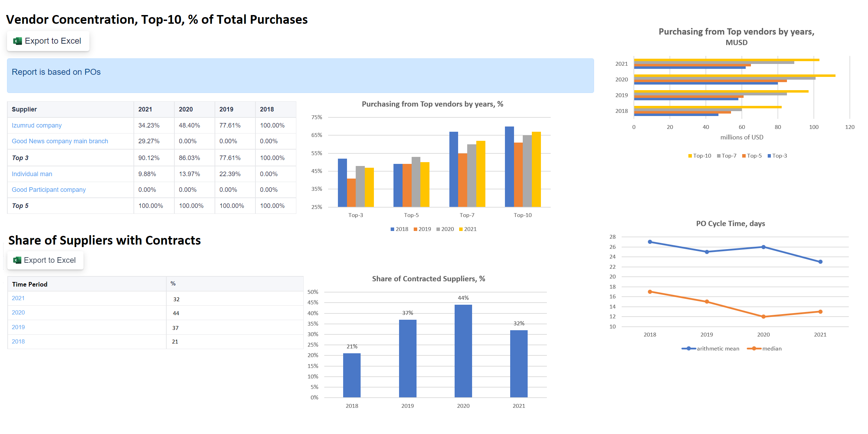Viewport: 868px width, 434px height.
Task: Open Izumrud company supplier link
Action: (x=37, y=125)
